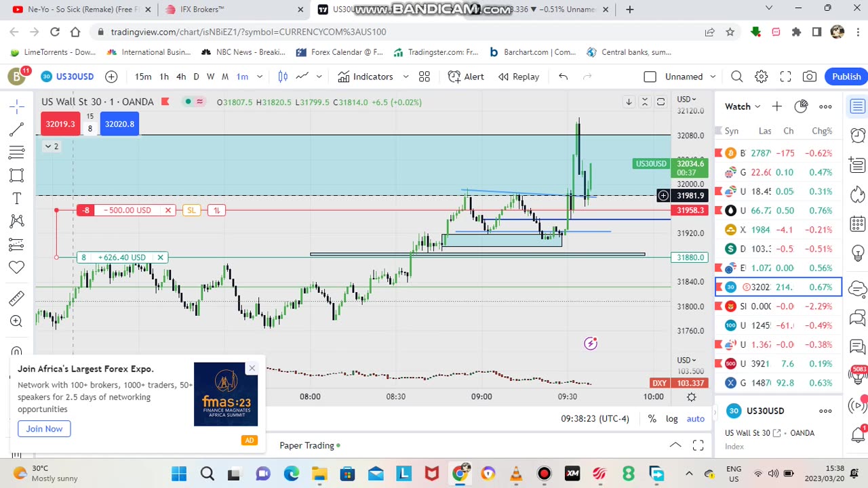This screenshot has height=488, width=868.
Task: Add symbol to the watchlist
Action: (x=776, y=106)
